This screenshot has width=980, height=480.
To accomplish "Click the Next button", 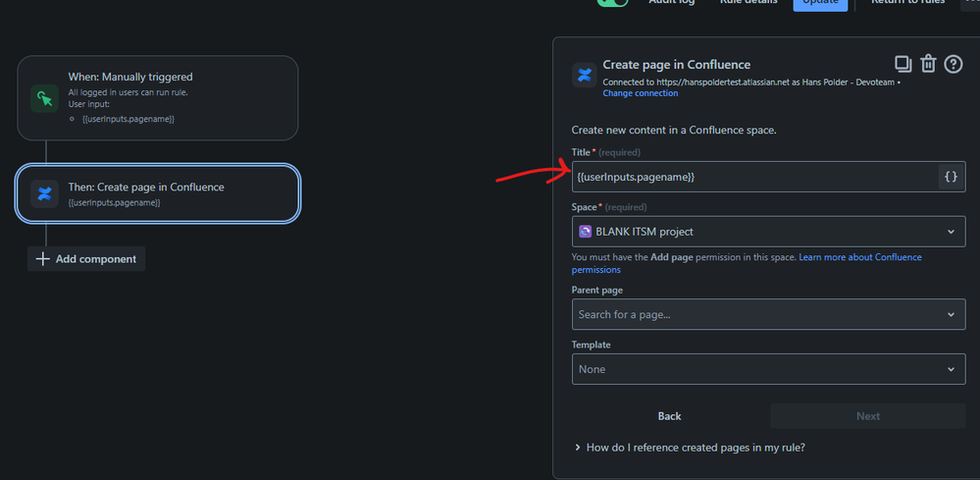I will pyautogui.click(x=868, y=416).
